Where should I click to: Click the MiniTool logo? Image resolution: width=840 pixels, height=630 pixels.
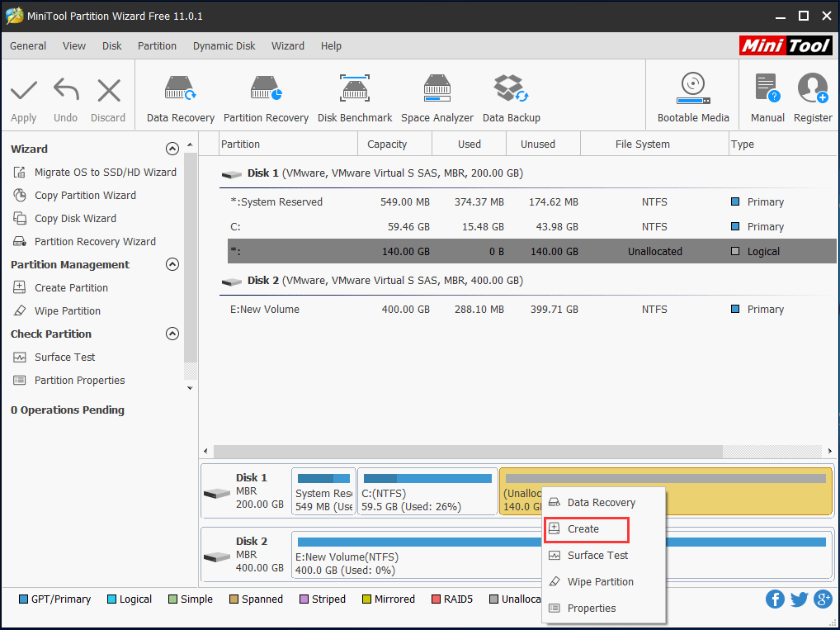click(786, 45)
